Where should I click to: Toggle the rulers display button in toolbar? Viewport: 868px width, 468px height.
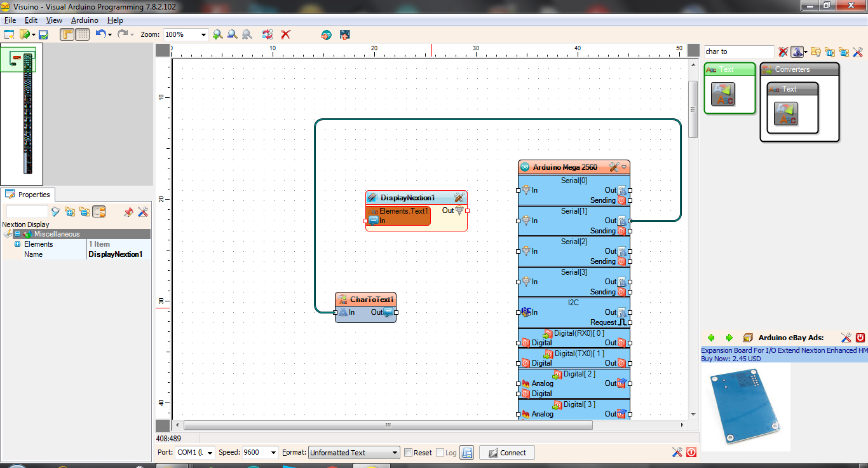(67, 34)
